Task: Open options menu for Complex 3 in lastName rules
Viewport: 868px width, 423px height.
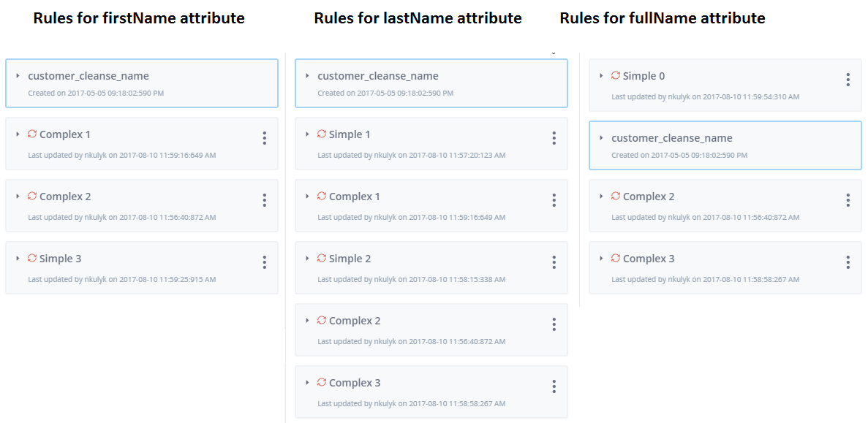Action: (554, 386)
